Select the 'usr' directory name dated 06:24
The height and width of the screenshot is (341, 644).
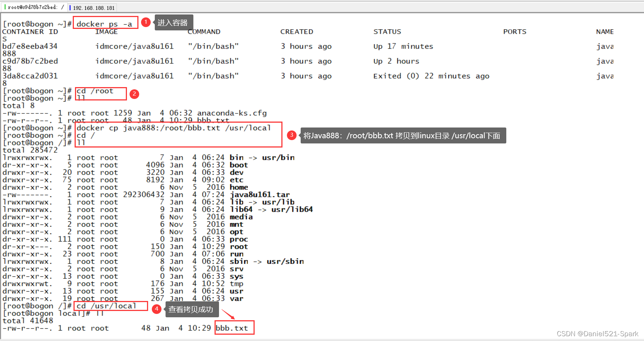[x=236, y=291]
